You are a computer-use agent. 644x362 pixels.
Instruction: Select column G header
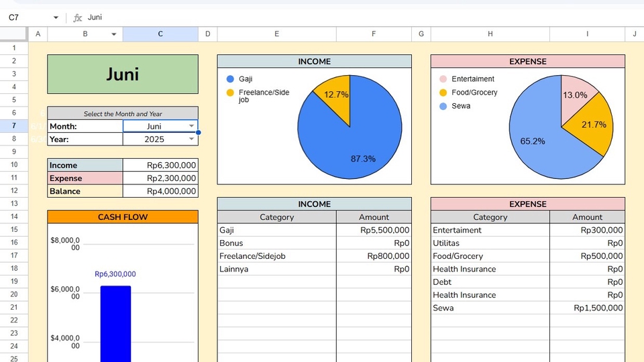pos(421,34)
